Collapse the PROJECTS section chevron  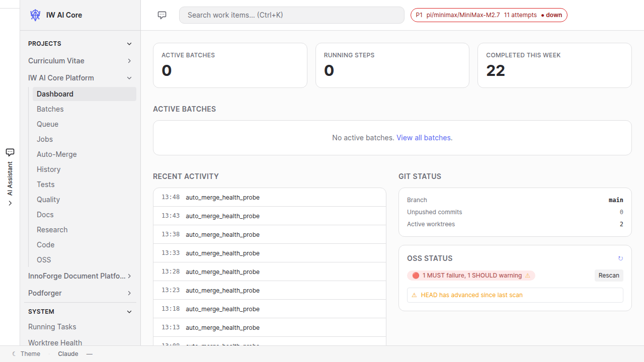(x=129, y=44)
